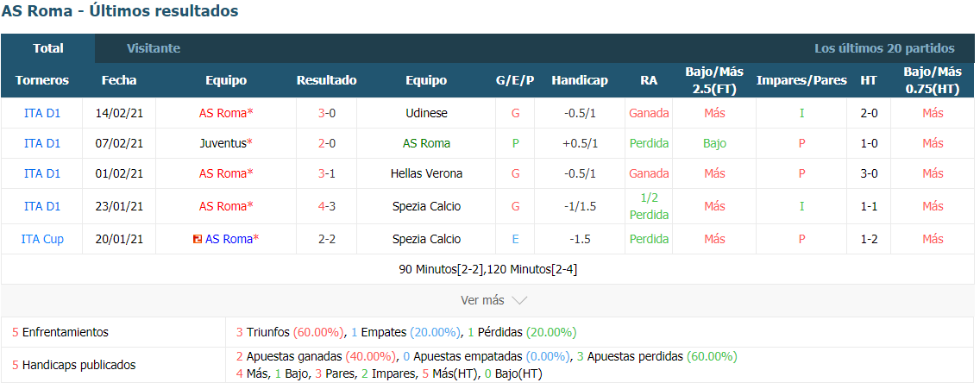Expand results with Ver más chevron

click(x=493, y=300)
